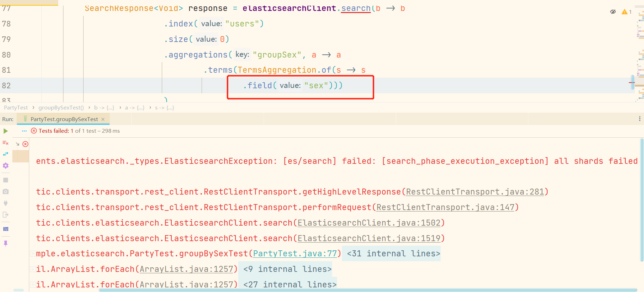
Task: Pin the Run tab with the pin icon
Action: coord(6,243)
